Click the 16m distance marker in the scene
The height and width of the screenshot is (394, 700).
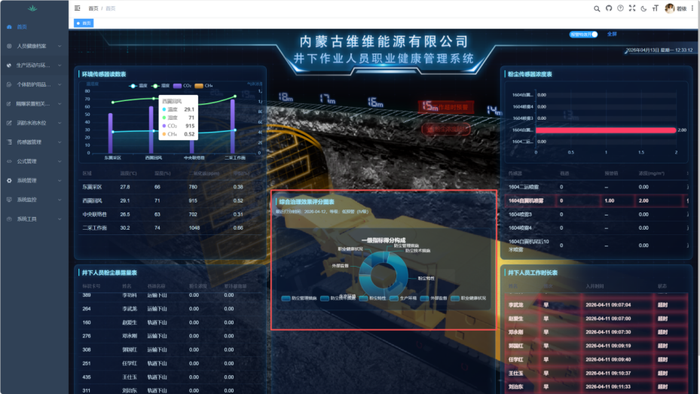tap(375, 102)
